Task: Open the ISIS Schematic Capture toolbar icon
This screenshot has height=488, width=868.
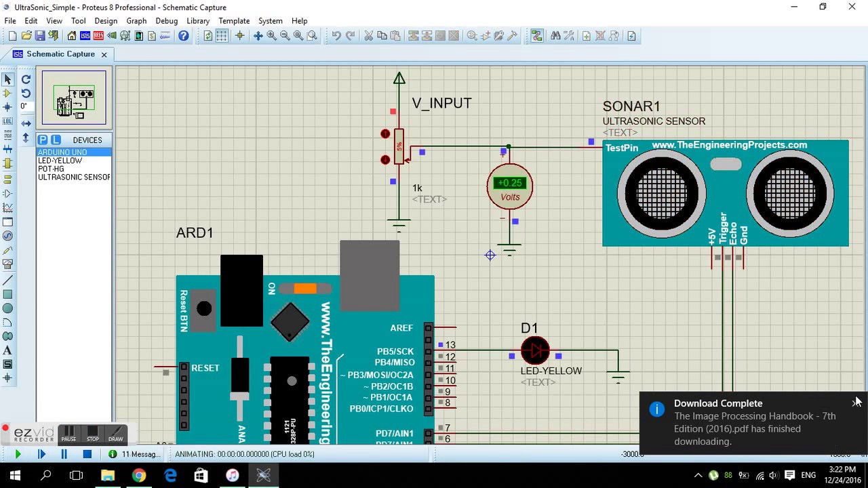Action: tap(85, 36)
